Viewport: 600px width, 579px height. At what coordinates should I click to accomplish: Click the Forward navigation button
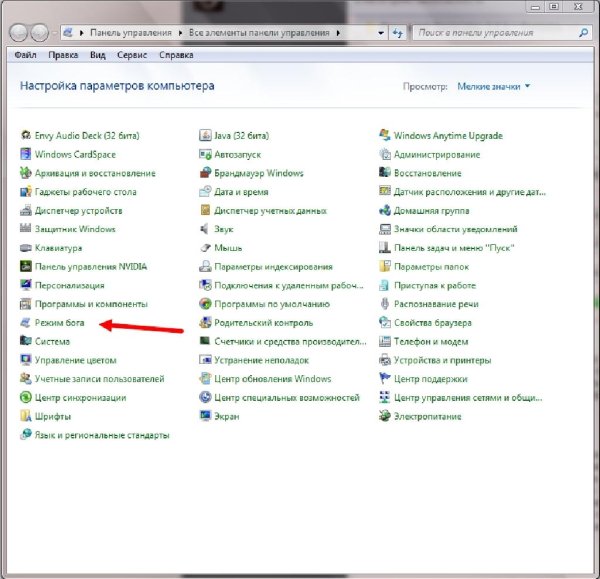39,33
